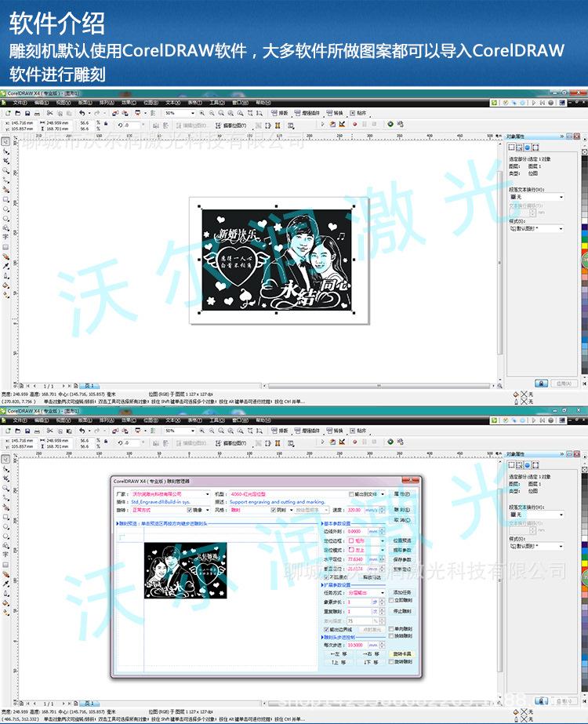Click black swatch atop upper window color palette
This screenshot has height=724, width=588.
(x=585, y=160)
